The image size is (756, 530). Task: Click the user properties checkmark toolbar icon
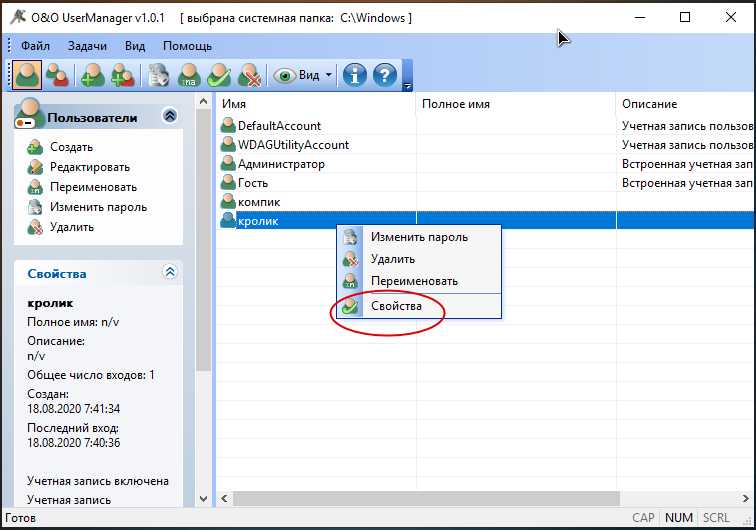(219, 75)
